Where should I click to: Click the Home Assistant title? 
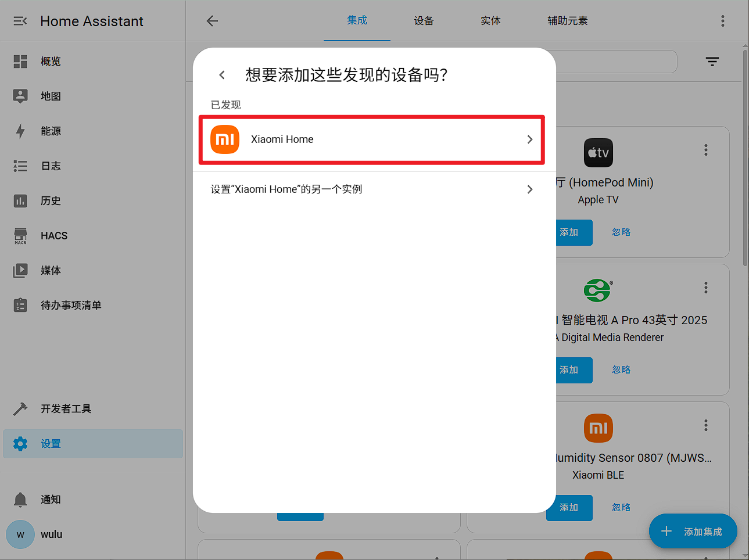(92, 21)
